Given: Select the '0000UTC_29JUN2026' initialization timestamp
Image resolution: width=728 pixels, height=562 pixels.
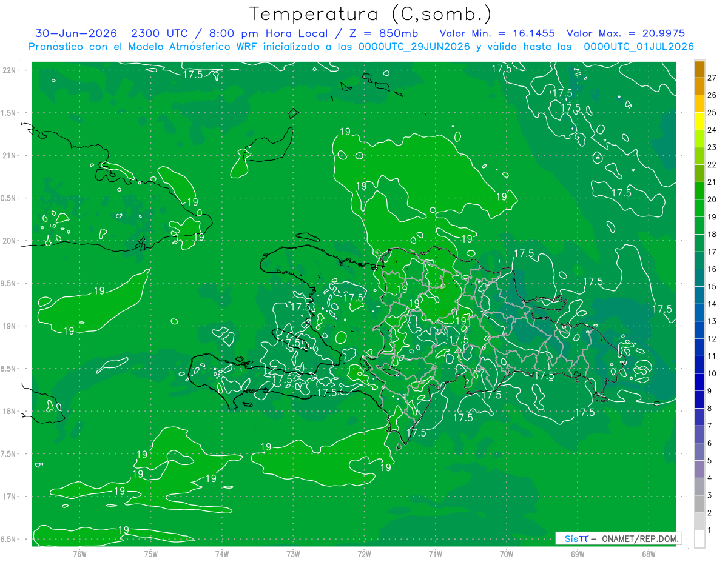Looking at the screenshot, I should coord(414,46).
